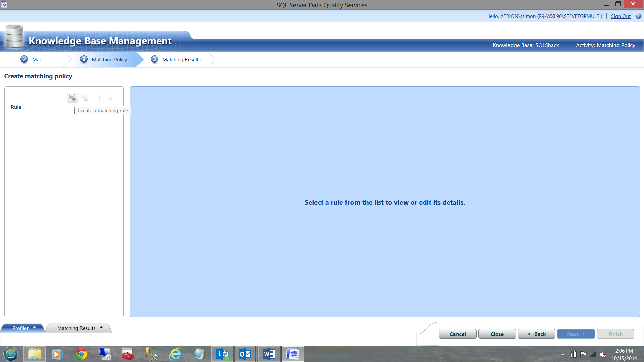Open Google Chrome from the taskbar
Screen dimensions: 644x362
pyautogui.click(x=81, y=354)
